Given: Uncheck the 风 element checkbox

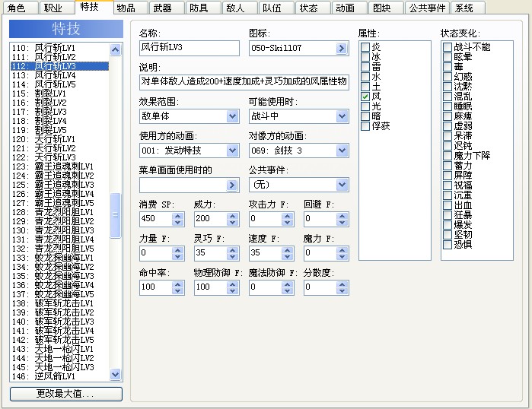Looking at the screenshot, I should 365,97.
